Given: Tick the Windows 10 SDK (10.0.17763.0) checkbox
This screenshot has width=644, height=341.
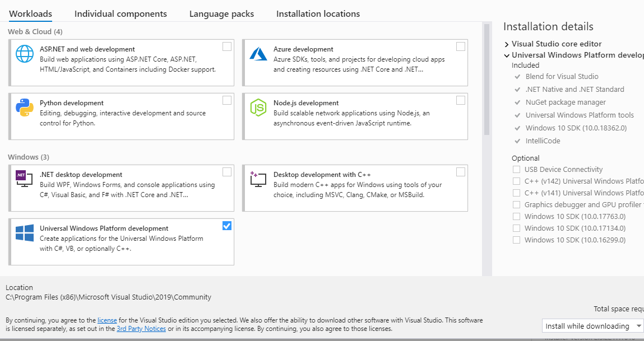Looking at the screenshot, I should (x=516, y=217).
